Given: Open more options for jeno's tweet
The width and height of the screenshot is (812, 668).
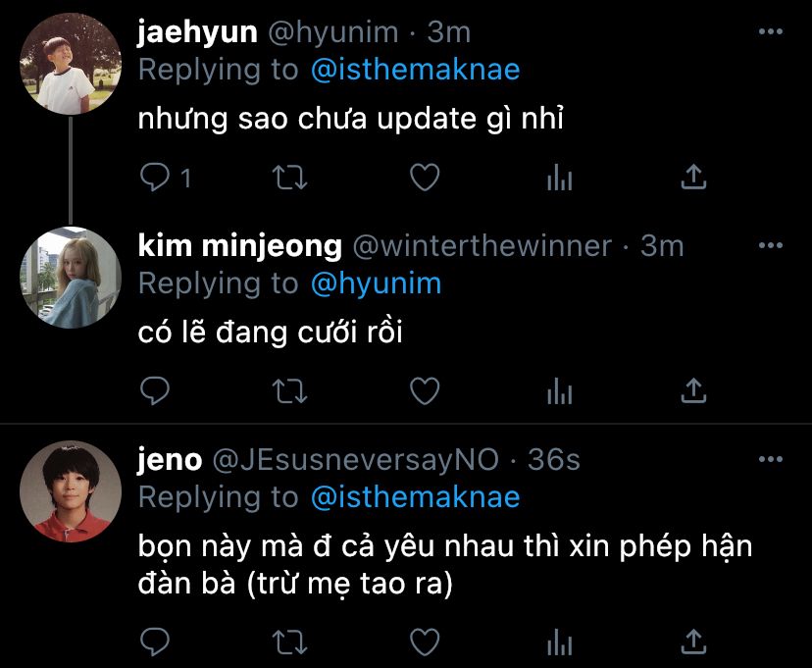Looking at the screenshot, I should [770, 459].
